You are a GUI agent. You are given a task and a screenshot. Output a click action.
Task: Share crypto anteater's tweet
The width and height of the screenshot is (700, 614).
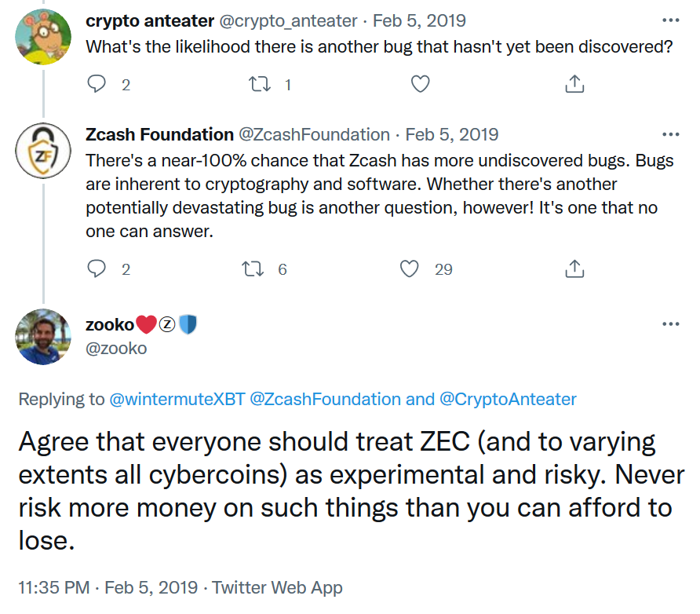coord(574,84)
